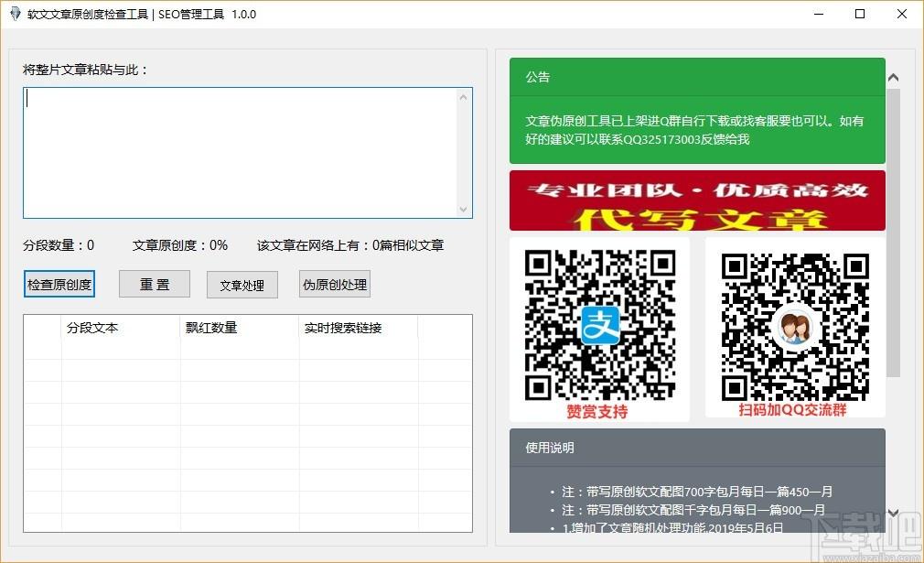Click the 将整片文章粘贴与此 label
This screenshot has height=563, width=924.
point(85,70)
